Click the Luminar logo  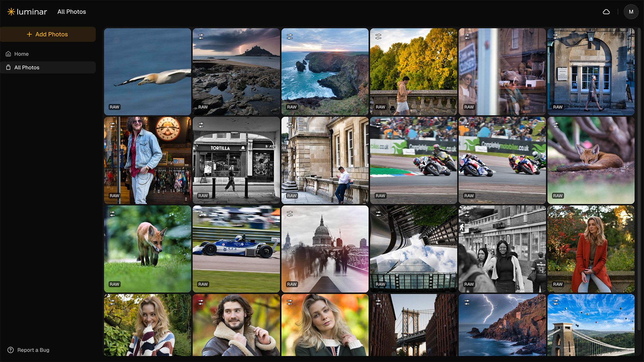pyautogui.click(x=27, y=12)
